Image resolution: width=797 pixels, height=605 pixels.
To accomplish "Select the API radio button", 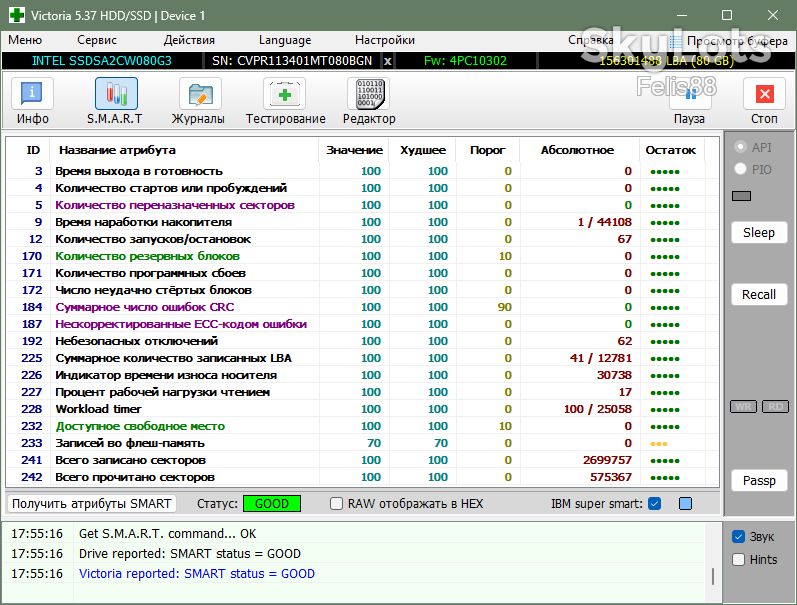I will point(741,147).
